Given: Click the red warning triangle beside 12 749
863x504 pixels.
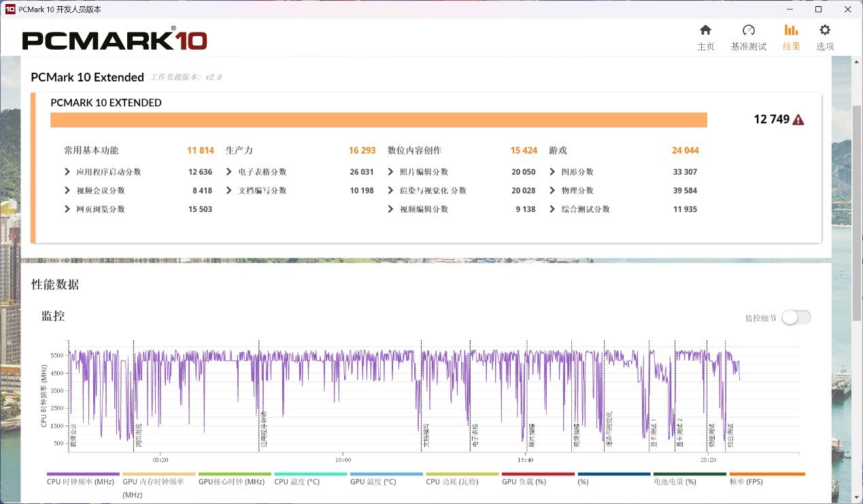Looking at the screenshot, I should point(798,120).
